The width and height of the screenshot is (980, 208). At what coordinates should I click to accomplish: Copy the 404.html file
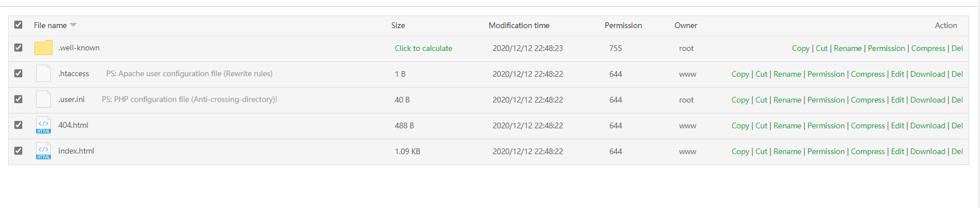[740, 125]
